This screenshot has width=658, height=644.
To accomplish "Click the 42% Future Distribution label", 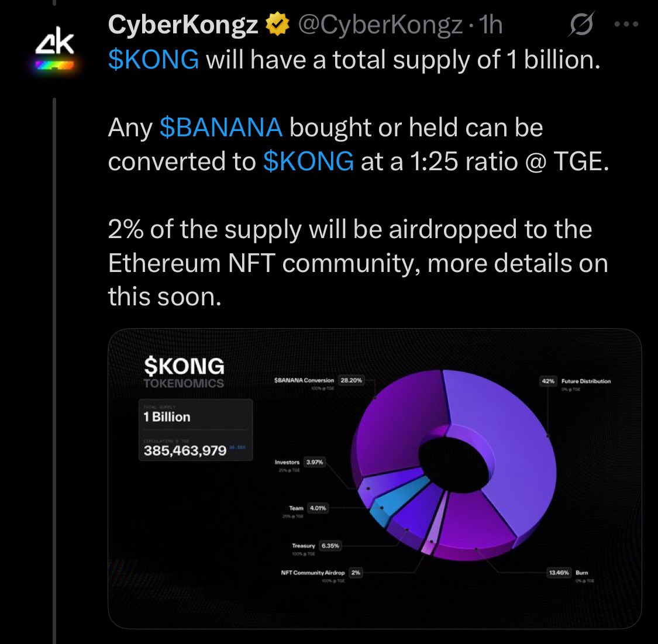I will tap(576, 381).
